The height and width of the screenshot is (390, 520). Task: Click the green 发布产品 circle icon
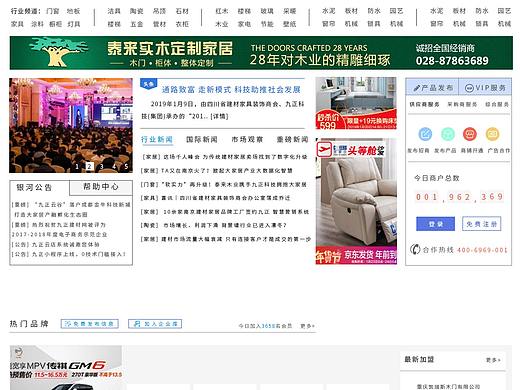[448, 134]
